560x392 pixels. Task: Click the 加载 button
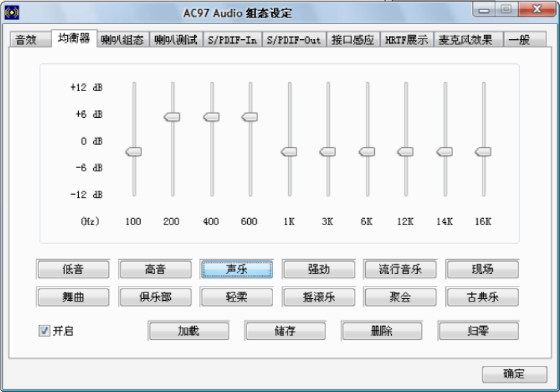tap(189, 331)
